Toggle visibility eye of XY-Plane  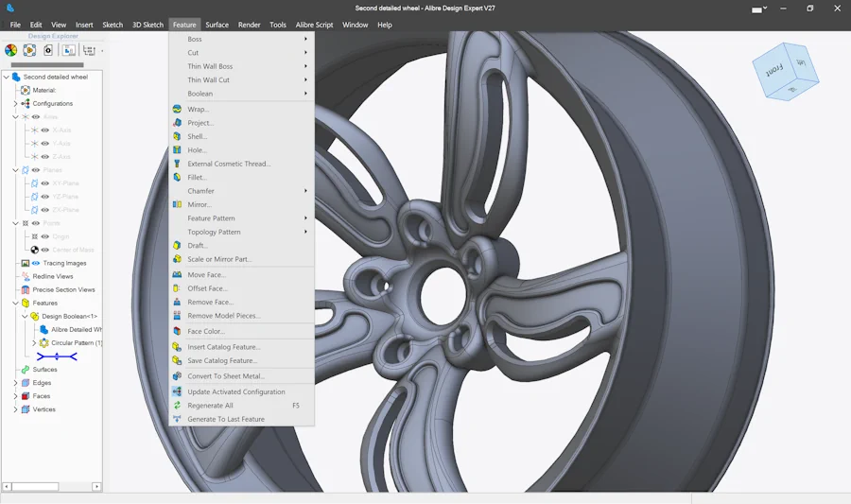(x=45, y=183)
